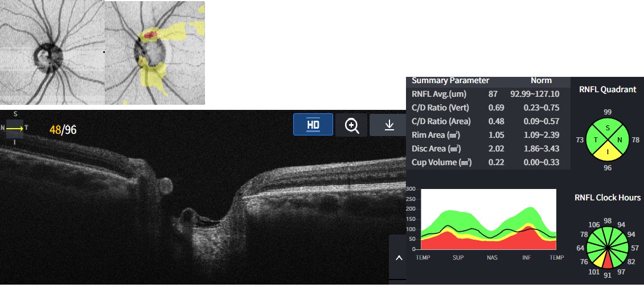Select the quadrant value 96 below circle
Image resolution: width=644 pixels, height=304 pixels.
[608, 167]
